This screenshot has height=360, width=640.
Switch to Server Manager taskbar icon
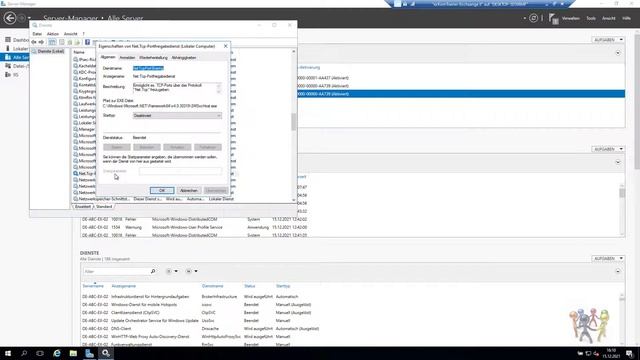[89, 353]
